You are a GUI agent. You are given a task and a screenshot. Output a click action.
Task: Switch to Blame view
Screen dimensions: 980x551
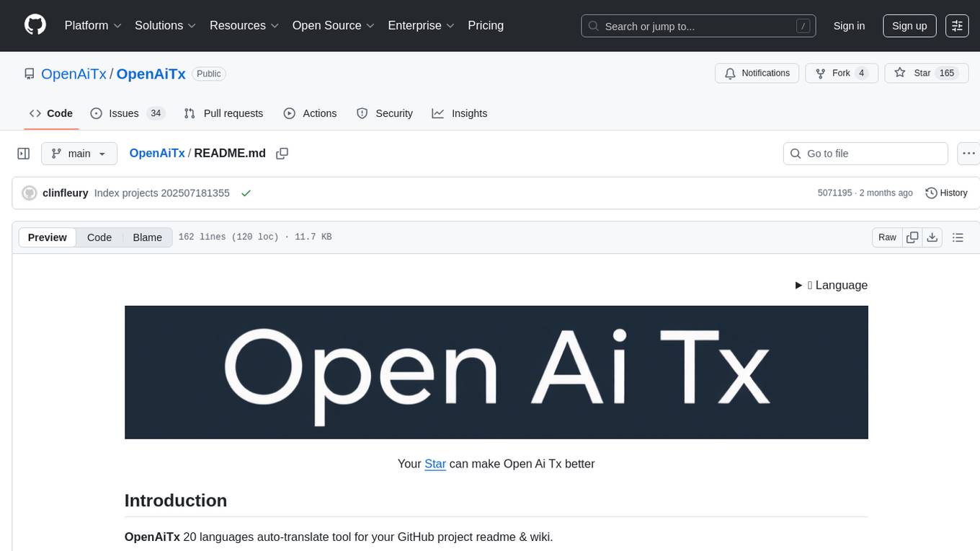pos(147,237)
